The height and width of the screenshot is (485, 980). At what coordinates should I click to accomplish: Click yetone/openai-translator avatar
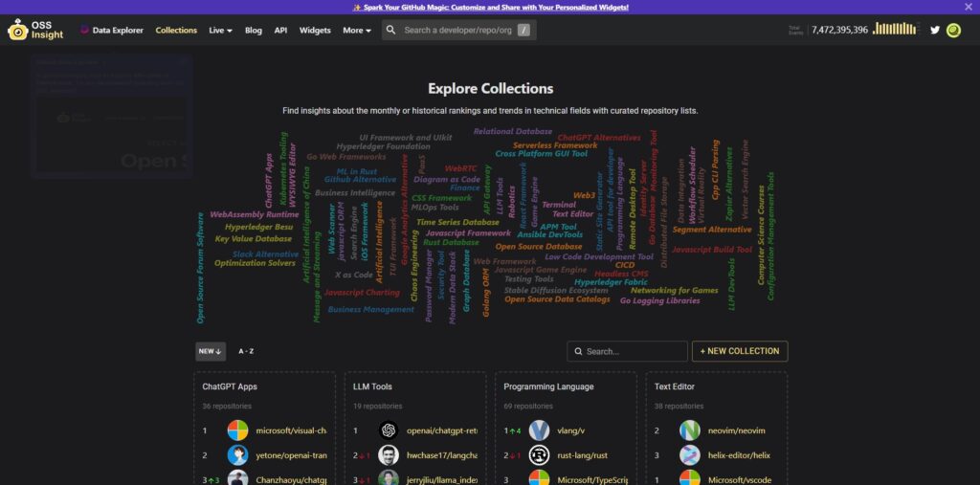(237, 455)
